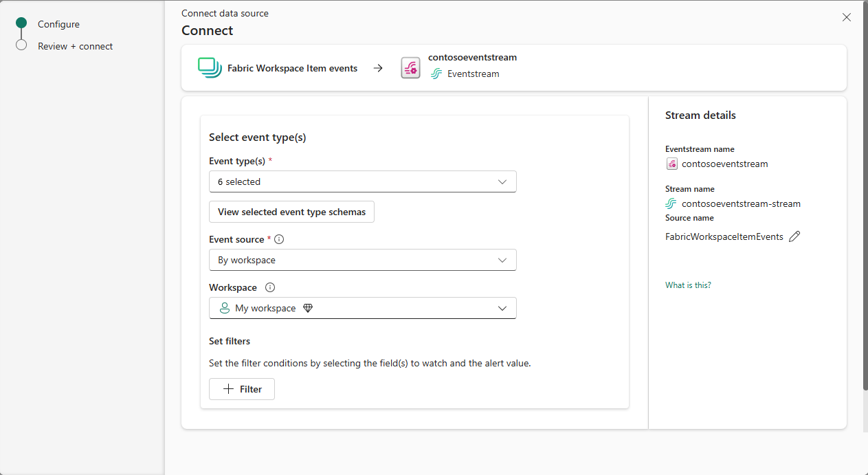Click the person icon inside the Workspace selector
Image resolution: width=868 pixels, height=475 pixels.
225,307
